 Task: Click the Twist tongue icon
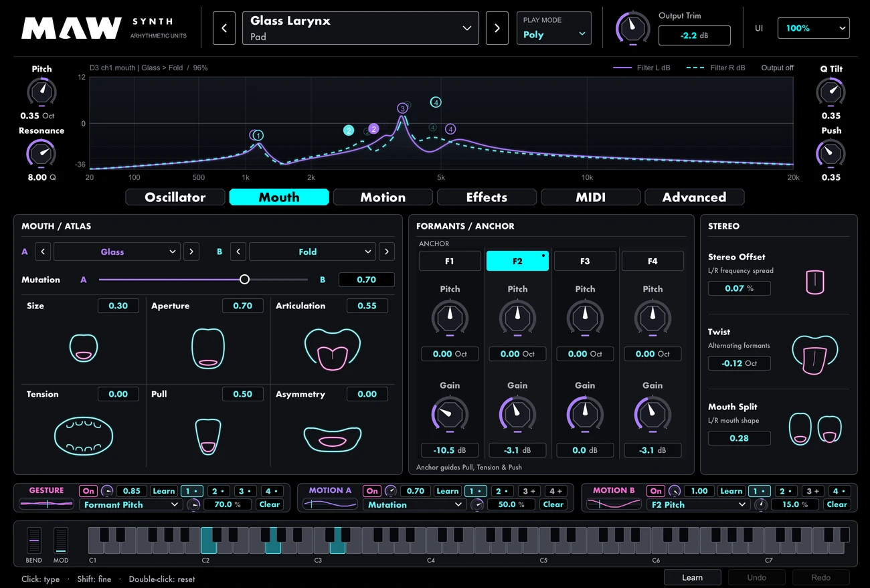815,355
